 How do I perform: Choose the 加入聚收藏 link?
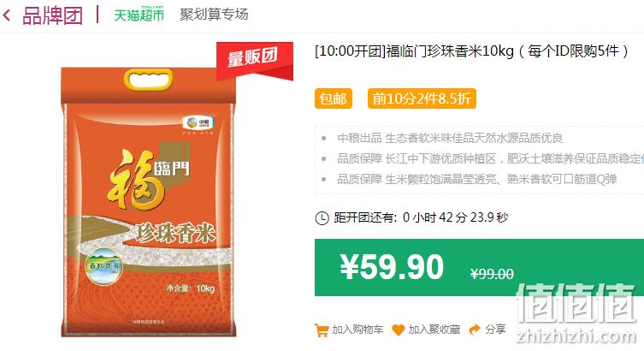click(x=434, y=330)
